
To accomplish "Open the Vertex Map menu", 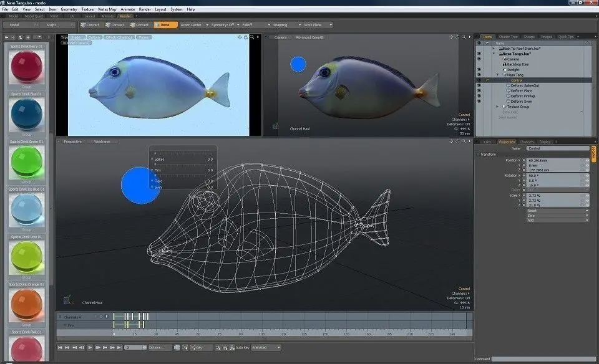I will pos(107,9).
